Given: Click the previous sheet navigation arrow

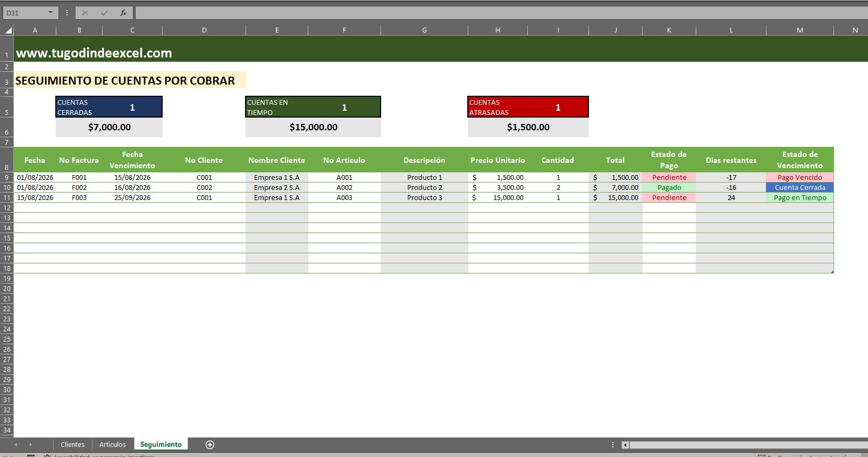Looking at the screenshot, I should coord(16,444).
